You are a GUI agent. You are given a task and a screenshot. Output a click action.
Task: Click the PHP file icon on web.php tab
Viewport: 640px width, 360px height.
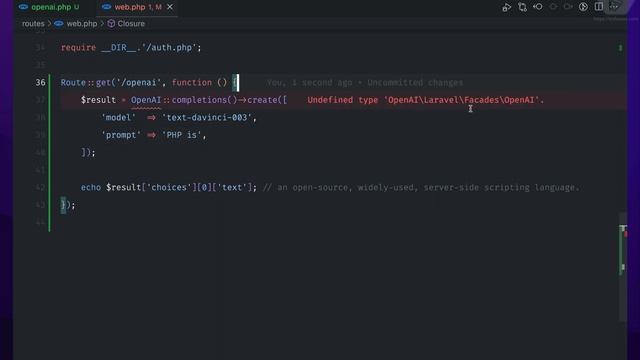(x=107, y=7)
